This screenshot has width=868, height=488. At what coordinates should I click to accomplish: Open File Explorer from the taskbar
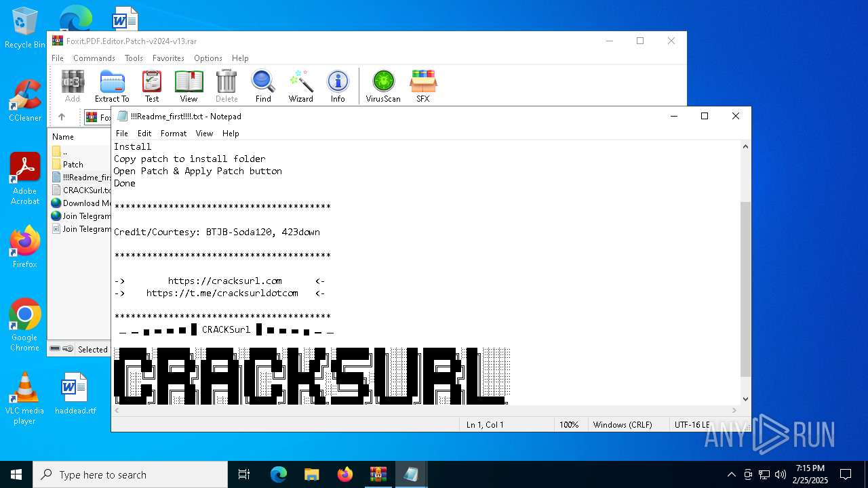pyautogui.click(x=311, y=474)
